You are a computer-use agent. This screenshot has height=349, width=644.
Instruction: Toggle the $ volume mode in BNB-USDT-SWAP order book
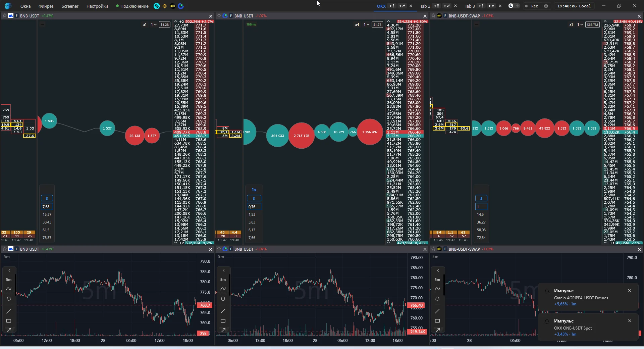481,198
